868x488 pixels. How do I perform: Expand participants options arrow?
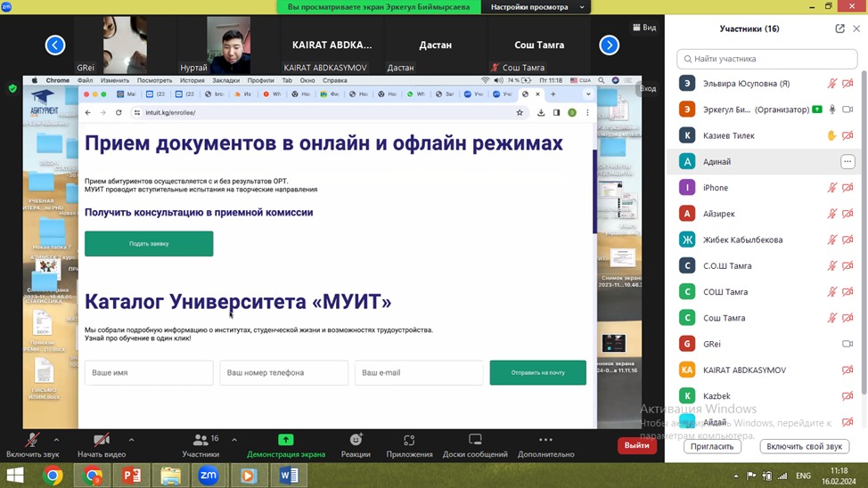point(234,440)
